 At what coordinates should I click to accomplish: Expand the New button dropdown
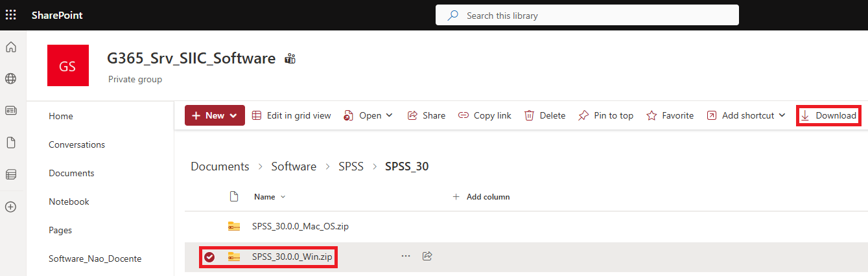click(x=215, y=115)
